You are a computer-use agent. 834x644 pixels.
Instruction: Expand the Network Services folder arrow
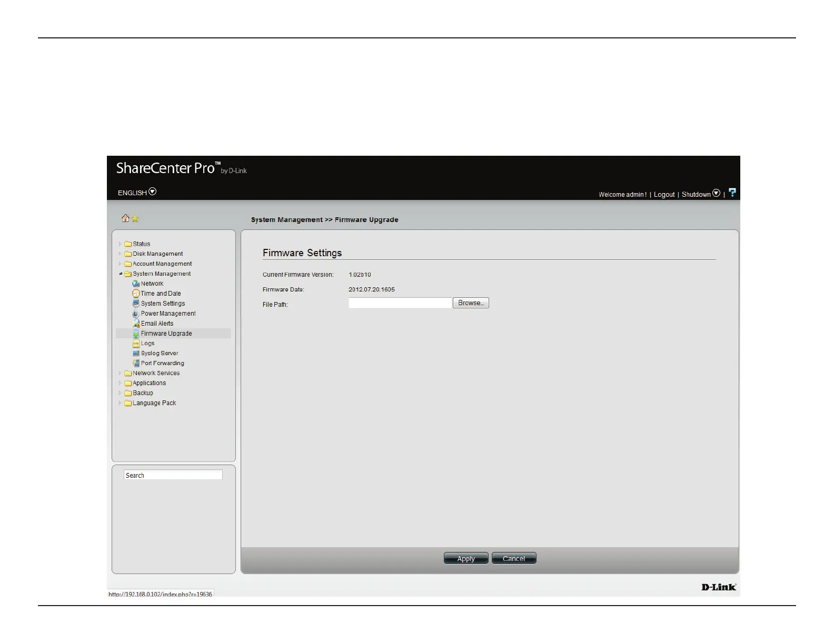(x=120, y=374)
